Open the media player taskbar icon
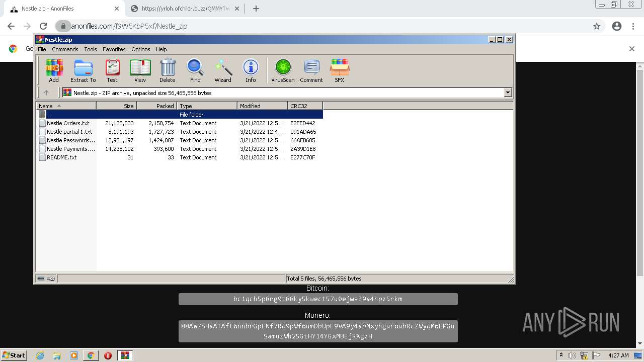Image resolution: width=644 pixels, height=362 pixels. point(74,355)
